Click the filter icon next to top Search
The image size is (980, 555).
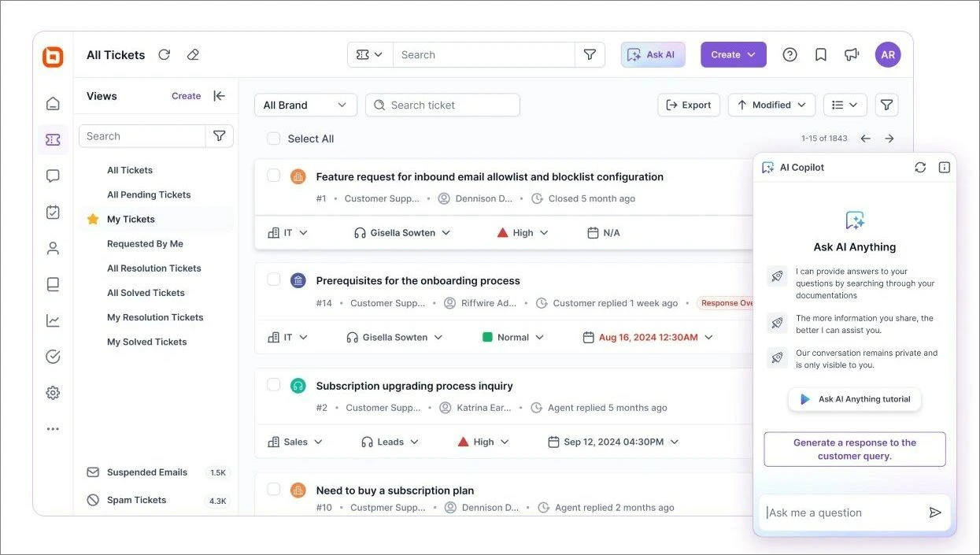(x=590, y=54)
